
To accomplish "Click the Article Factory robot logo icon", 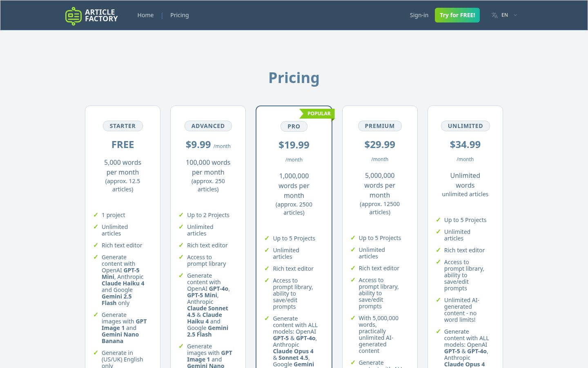I will [x=73, y=16].
